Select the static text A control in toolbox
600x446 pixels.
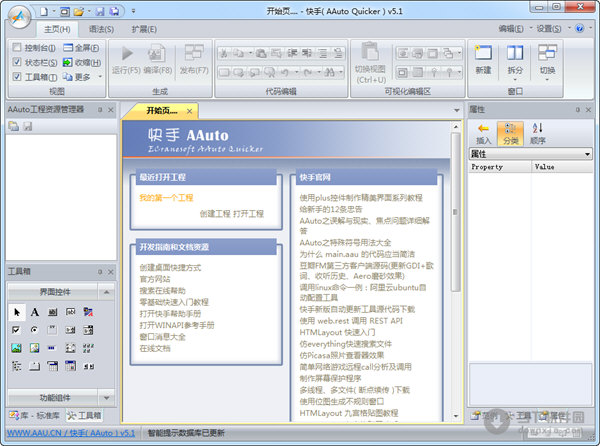click(x=34, y=312)
